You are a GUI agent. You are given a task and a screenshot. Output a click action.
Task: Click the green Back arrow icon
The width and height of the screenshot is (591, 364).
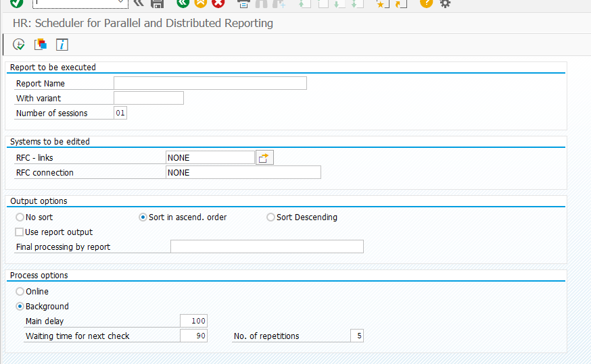pyautogui.click(x=183, y=3)
